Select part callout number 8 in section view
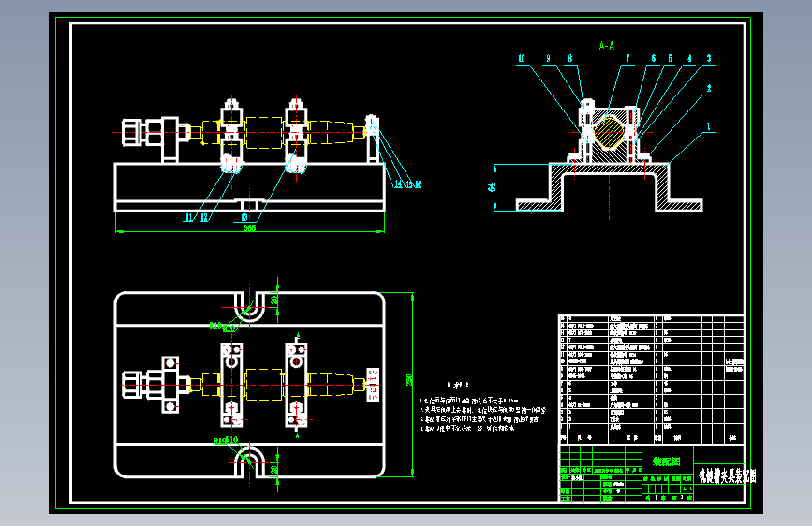812x526 pixels. pos(570,59)
